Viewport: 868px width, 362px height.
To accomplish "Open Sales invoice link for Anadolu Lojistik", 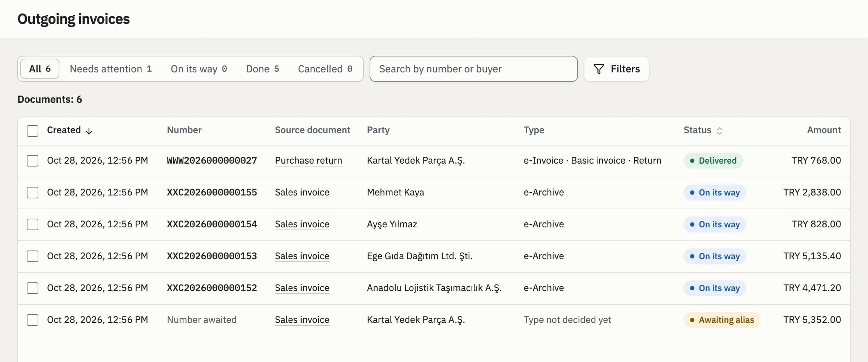I will (302, 288).
